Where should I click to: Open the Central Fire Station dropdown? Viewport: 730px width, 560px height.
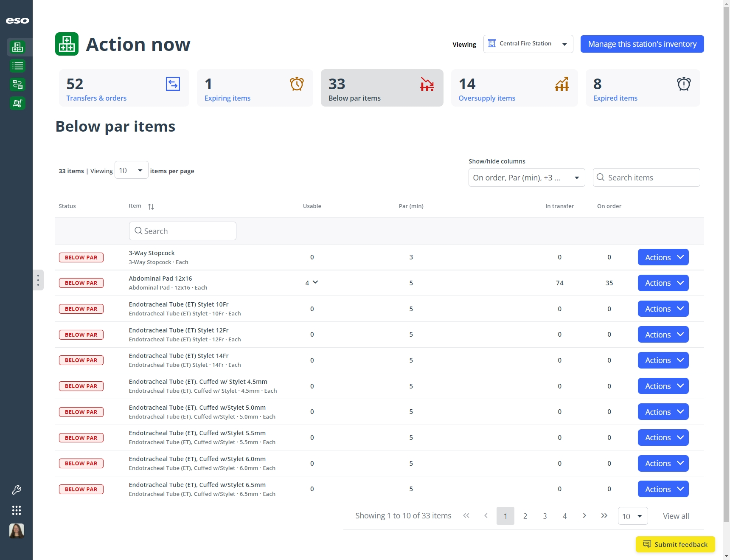pyautogui.click(x=528, y=44)
